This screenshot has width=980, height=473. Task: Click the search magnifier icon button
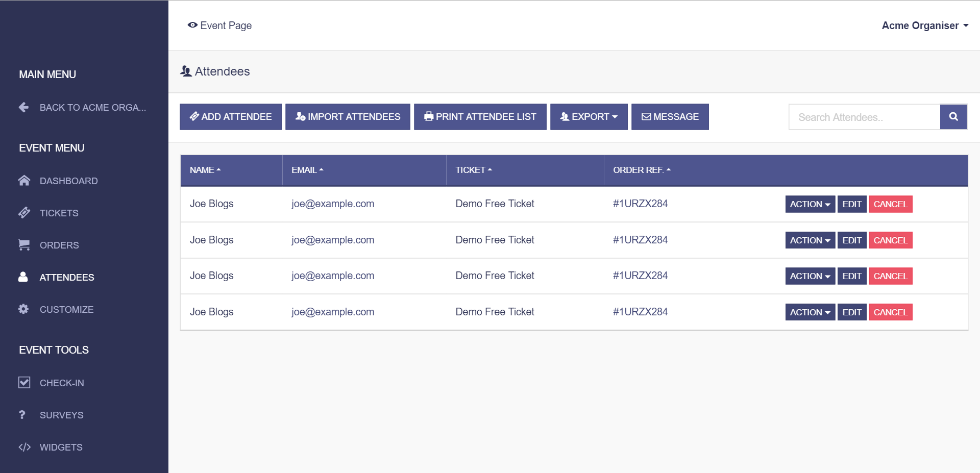pyautogui.click(x=953, y=117)
